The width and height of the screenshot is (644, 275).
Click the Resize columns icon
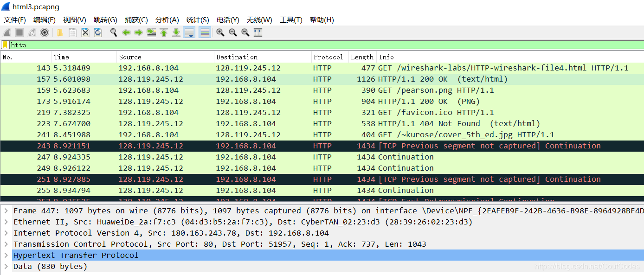258,32
